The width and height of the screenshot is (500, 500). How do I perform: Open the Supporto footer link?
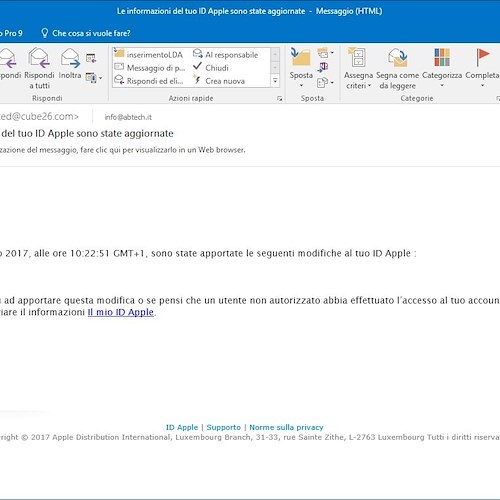point(223,427)
